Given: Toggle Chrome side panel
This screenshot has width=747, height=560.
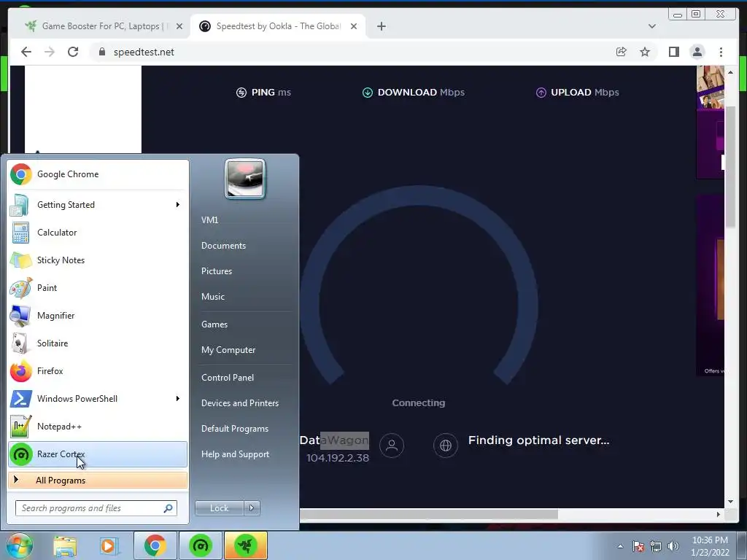Looking at the screenshot, I should pos(673,52).
